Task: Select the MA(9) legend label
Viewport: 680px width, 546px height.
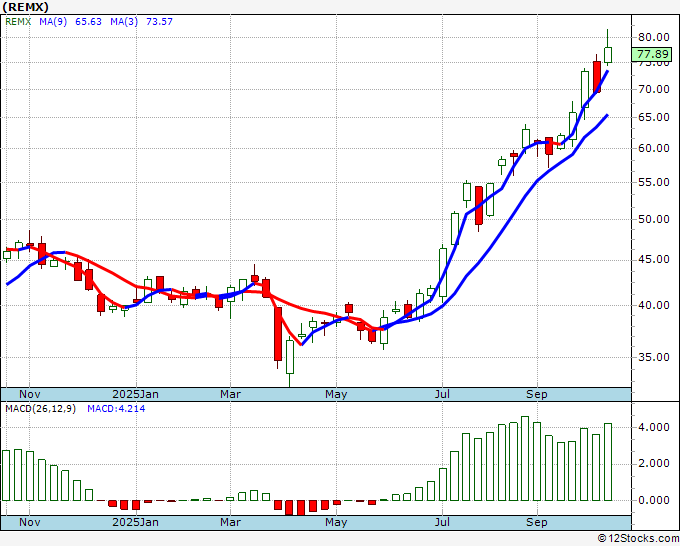Action: point(53,21)
